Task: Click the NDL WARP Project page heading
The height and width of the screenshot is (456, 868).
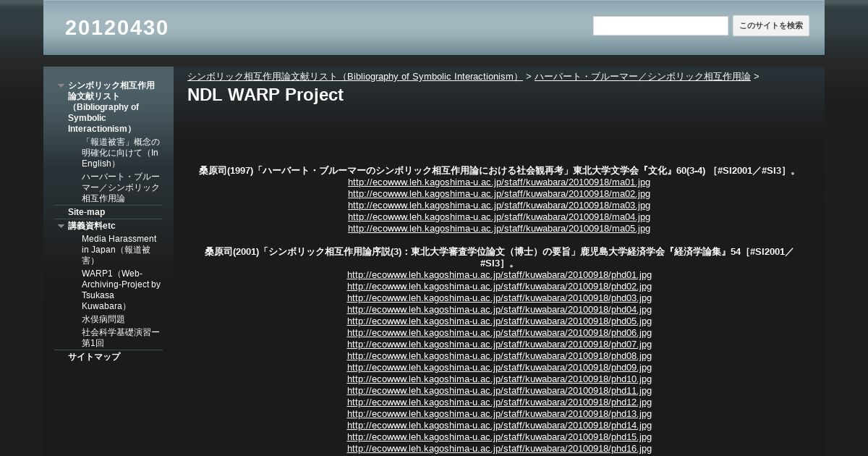Action: coord(265,95)
